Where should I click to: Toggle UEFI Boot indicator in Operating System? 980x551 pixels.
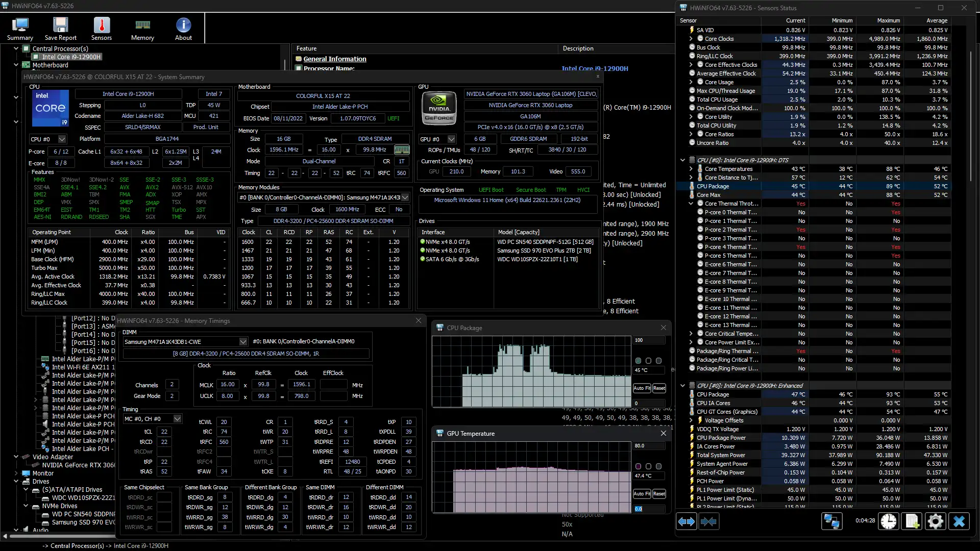click(x=492, y=190)
